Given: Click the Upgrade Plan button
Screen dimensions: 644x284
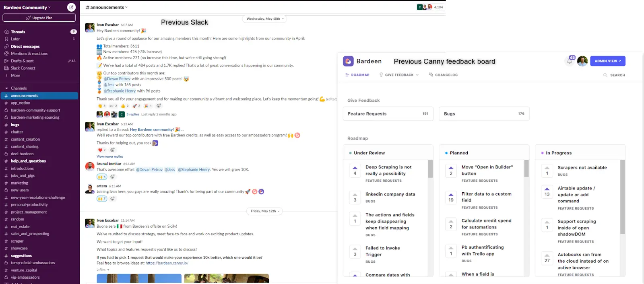Looking at the screenshot, I should pos(39,18).
